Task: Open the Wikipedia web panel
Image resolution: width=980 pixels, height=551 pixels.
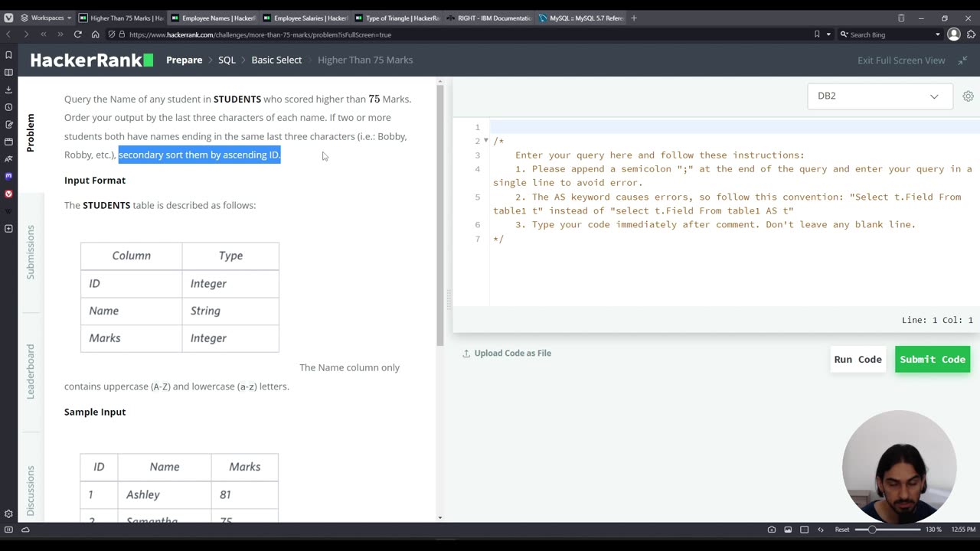Action: [x=8, y=210]
